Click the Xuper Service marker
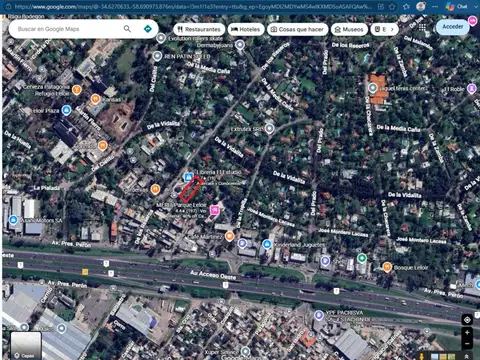 pos(245,351)
